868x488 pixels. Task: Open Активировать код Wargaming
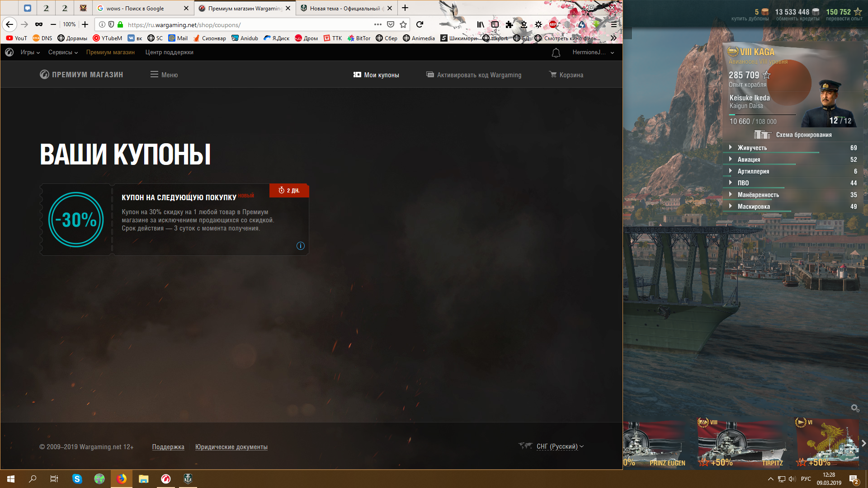474,75
